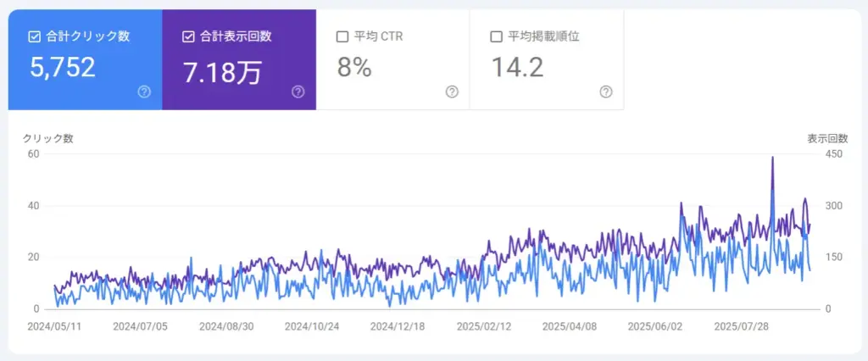Image resolution: width=868 pixels, height=361 pixels.
Task: Click the 14.2 average position value
Action: point(517,68)
